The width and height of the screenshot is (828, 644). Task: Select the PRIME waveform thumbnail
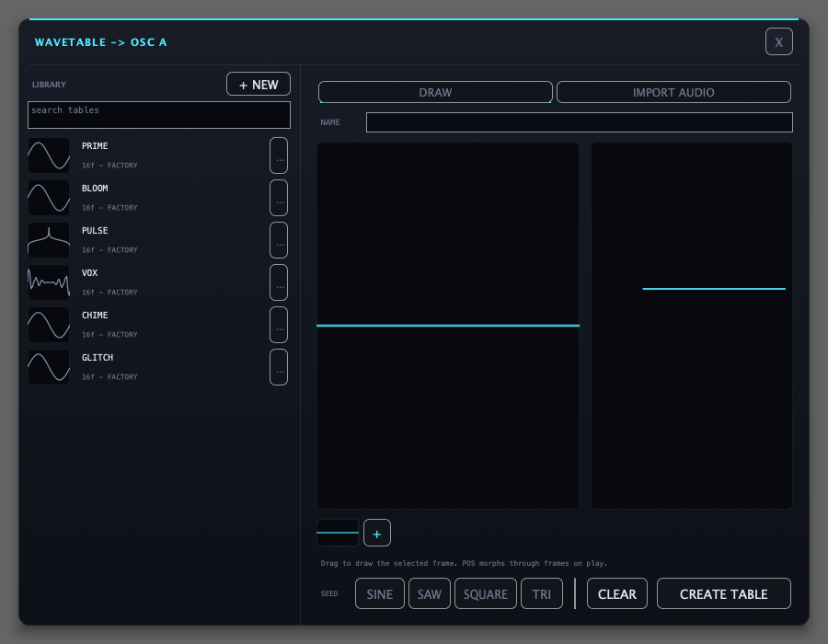(49, 155)
